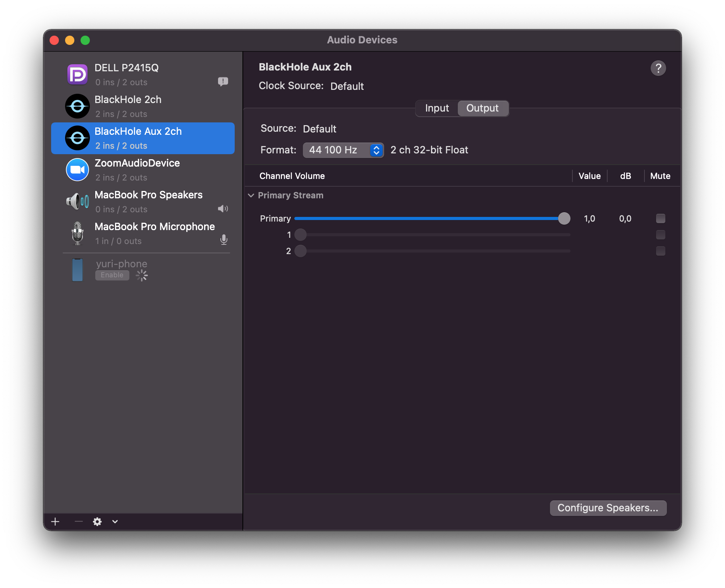The image size is (725, 588).
Task: Open the gear action menu
Action: tap(97, 522)
